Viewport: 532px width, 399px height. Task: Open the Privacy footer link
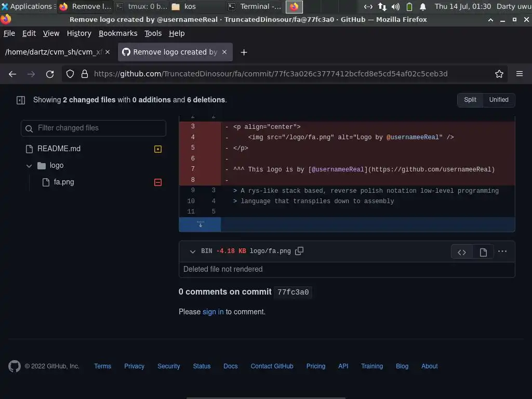pos(134,366)
